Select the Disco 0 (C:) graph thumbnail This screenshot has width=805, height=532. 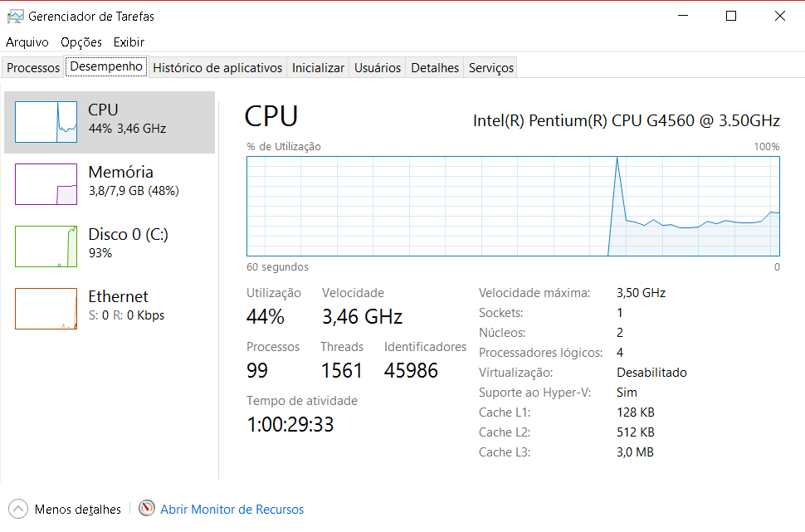click(46, 246)
